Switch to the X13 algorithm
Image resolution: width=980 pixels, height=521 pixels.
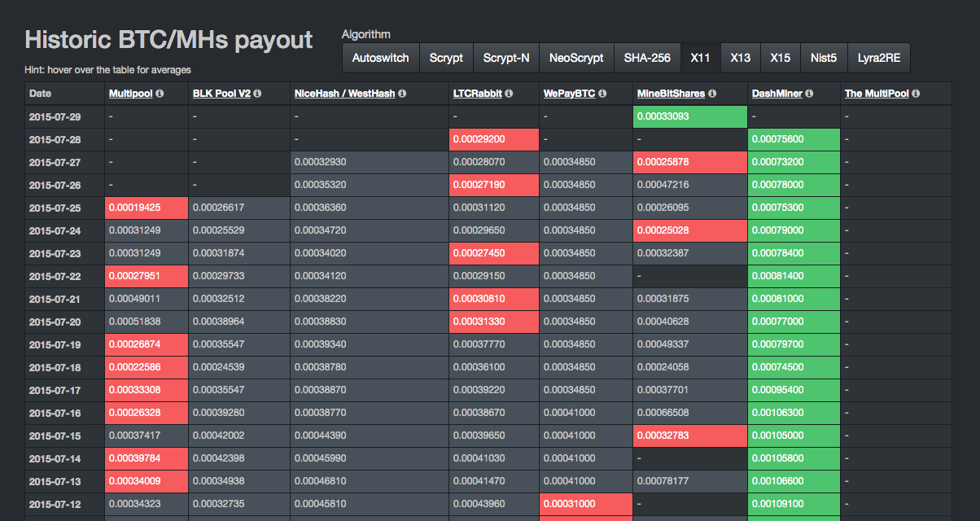(x=741, y=58)
